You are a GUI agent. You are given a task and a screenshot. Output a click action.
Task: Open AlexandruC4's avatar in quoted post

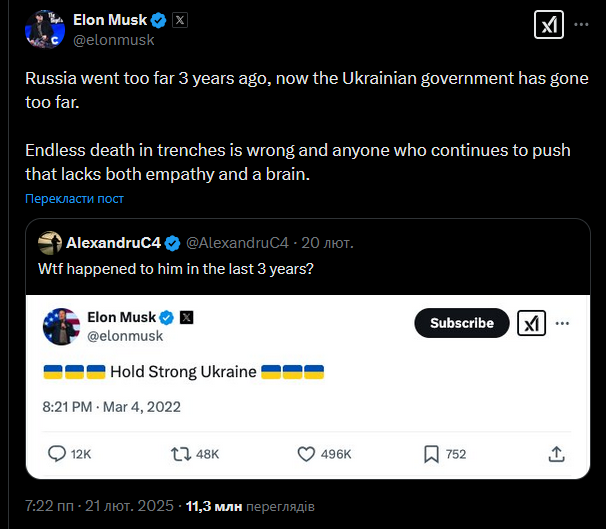[49, 243]
